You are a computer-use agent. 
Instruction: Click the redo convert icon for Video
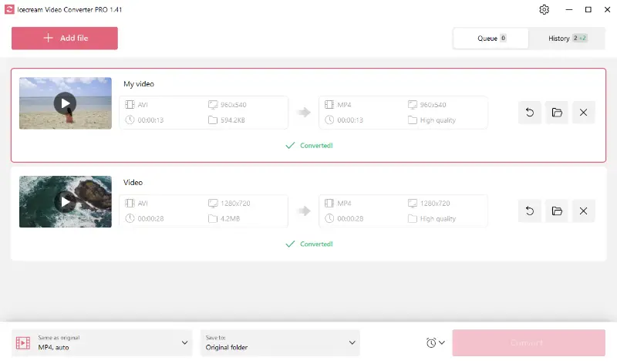(530, 211)
